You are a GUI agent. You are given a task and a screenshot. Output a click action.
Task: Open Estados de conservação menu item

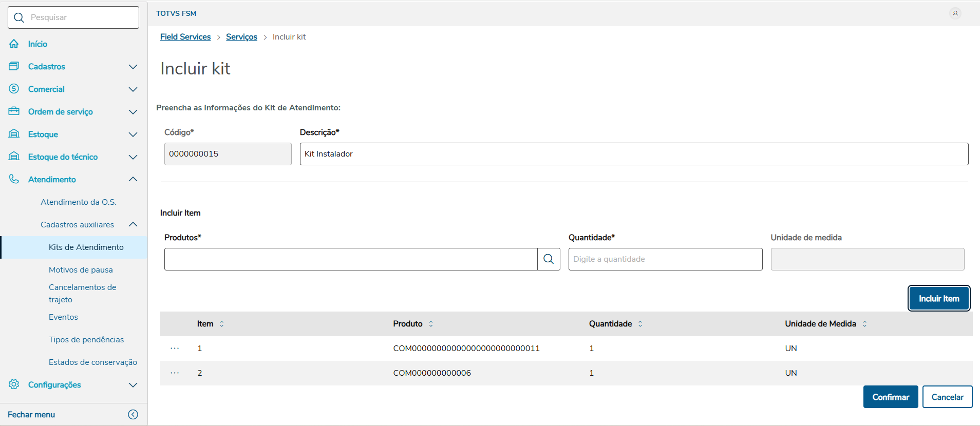(93, 362)
